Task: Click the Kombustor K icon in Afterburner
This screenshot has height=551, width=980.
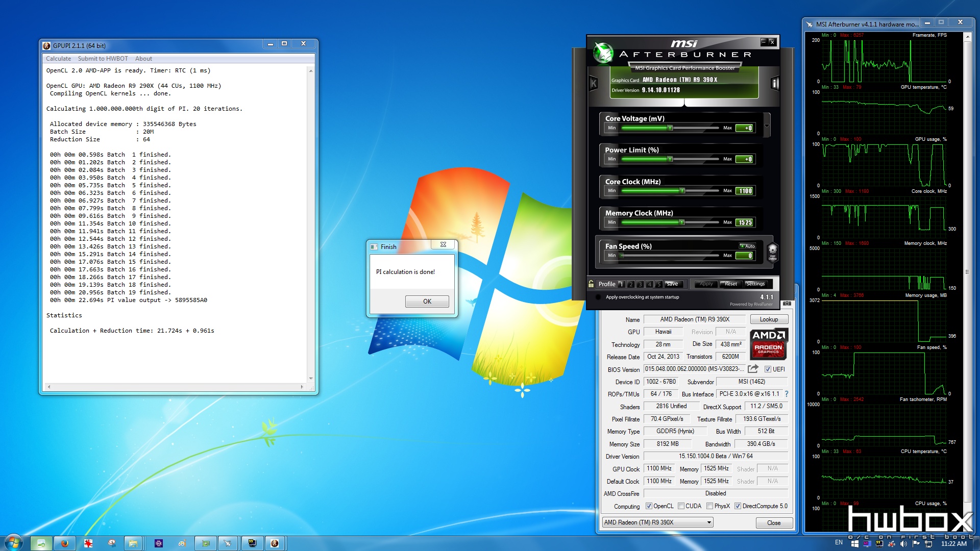Action: (593, 83)
